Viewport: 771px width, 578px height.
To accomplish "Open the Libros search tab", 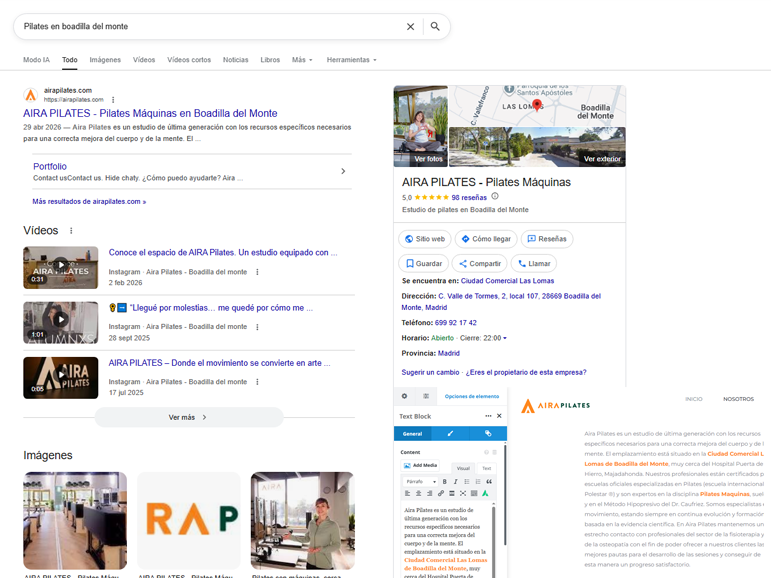I will click(x=270, y=60).
